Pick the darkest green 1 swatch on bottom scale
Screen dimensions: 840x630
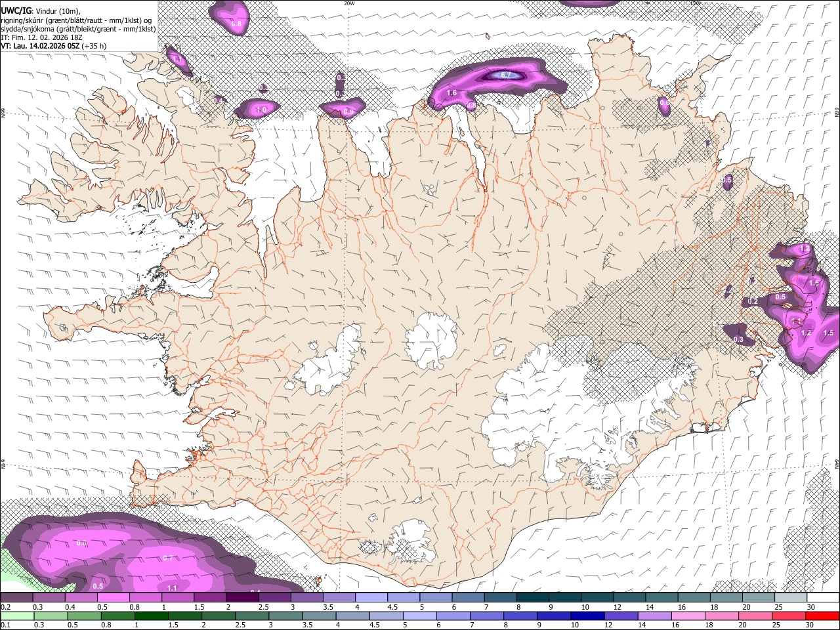pos(152,616)
